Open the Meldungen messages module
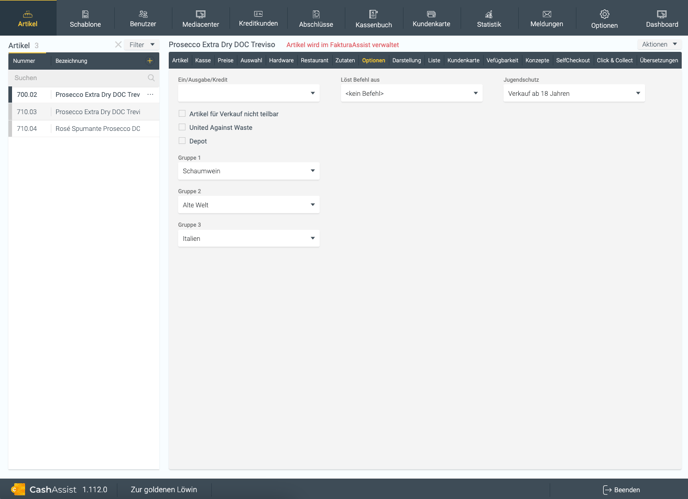The height and width of the screenshot is (499, 688). 547,18
